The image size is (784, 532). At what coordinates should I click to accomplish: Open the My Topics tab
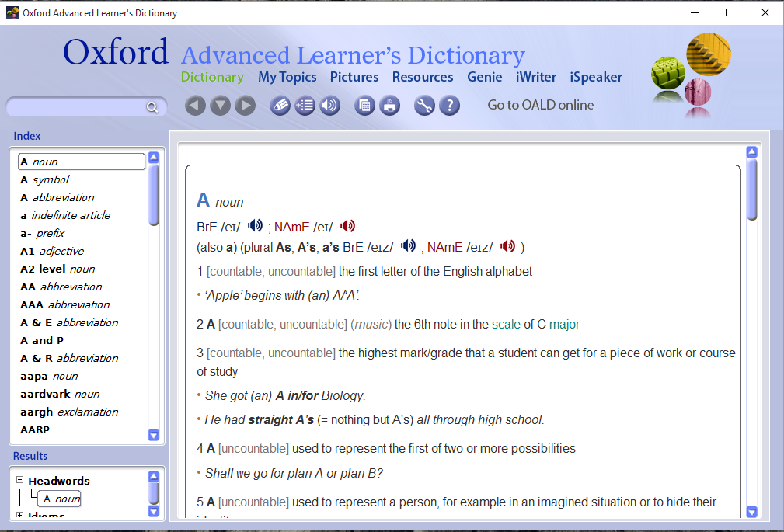point(287,77)
